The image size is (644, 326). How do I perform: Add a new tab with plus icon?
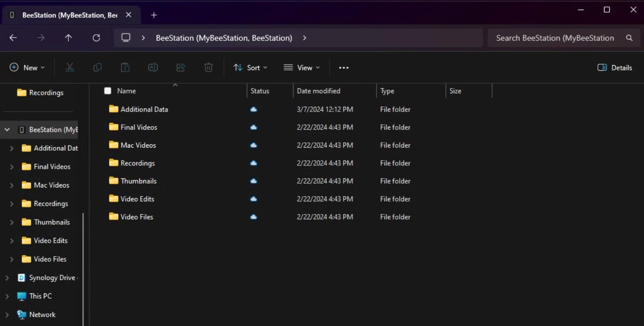click(x=154, y=15)
